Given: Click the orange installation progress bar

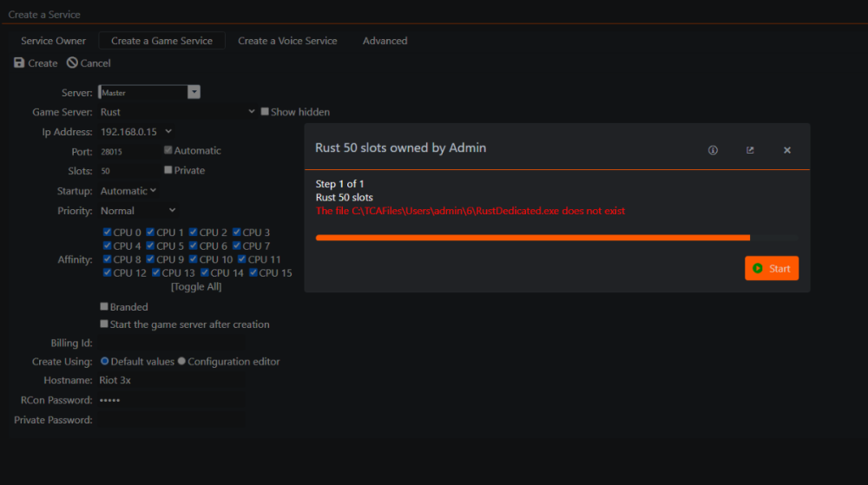Looking at the screenshot, I should pos(532,237).
